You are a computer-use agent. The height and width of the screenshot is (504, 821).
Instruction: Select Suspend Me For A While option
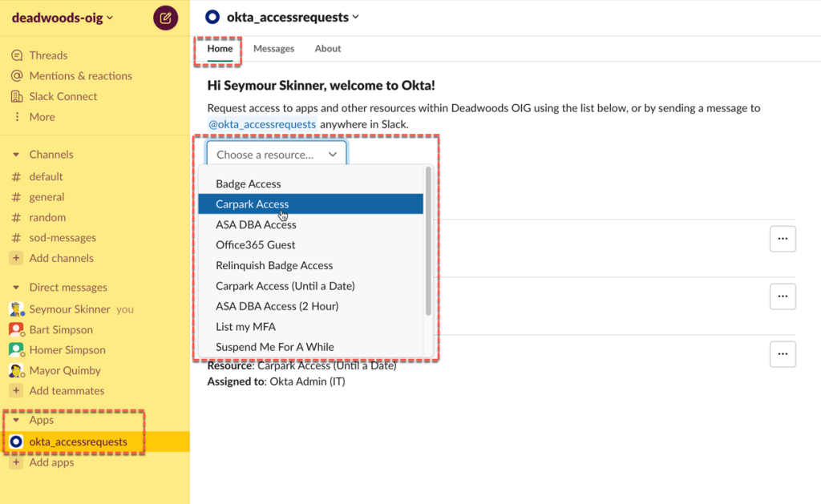click(310, 347)
